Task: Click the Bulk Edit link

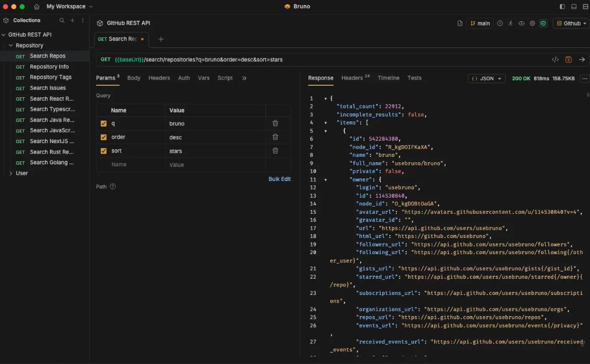Action: click(279, 179)
